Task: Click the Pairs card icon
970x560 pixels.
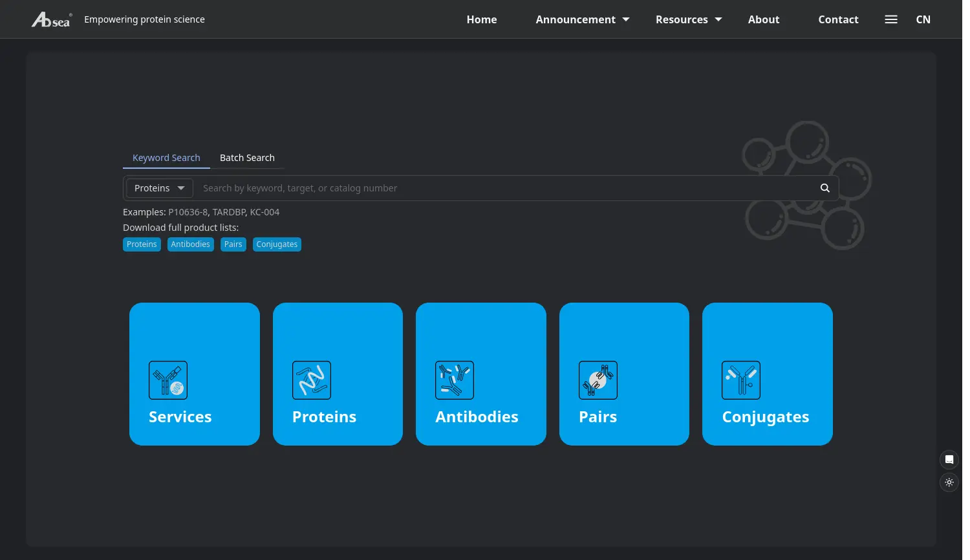Action: (x=598, y=380)
